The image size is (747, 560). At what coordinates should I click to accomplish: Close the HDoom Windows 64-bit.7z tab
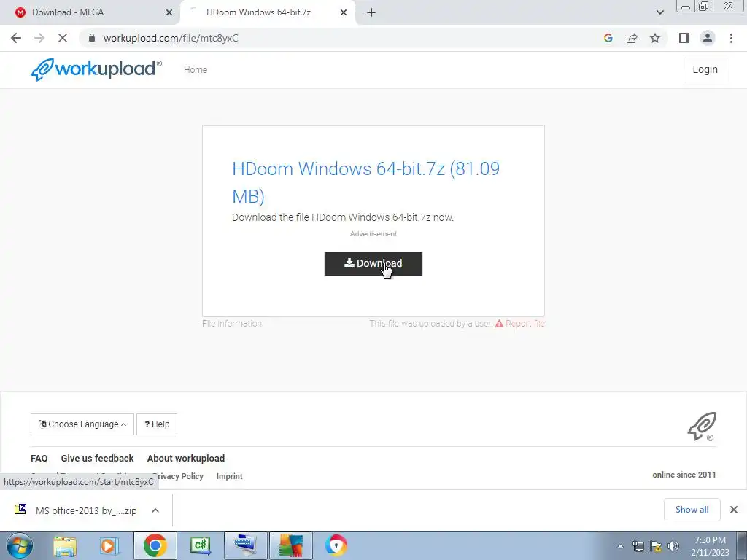344,12
